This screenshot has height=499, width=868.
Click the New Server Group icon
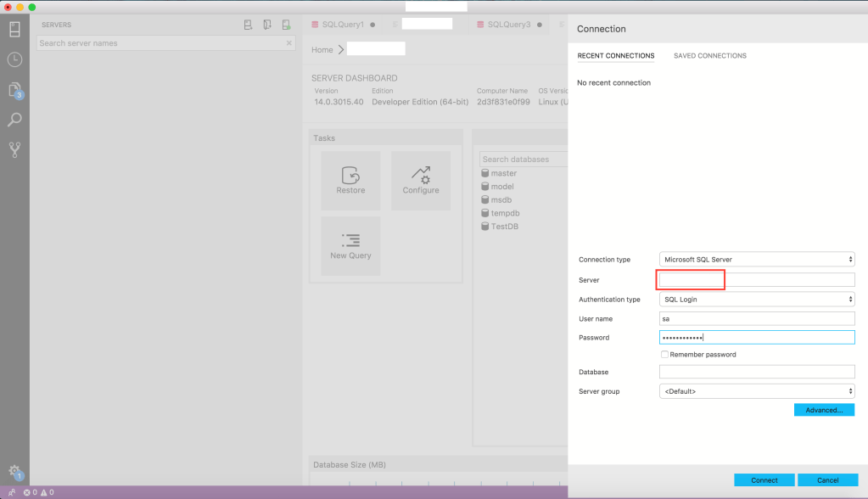(267, 25)
